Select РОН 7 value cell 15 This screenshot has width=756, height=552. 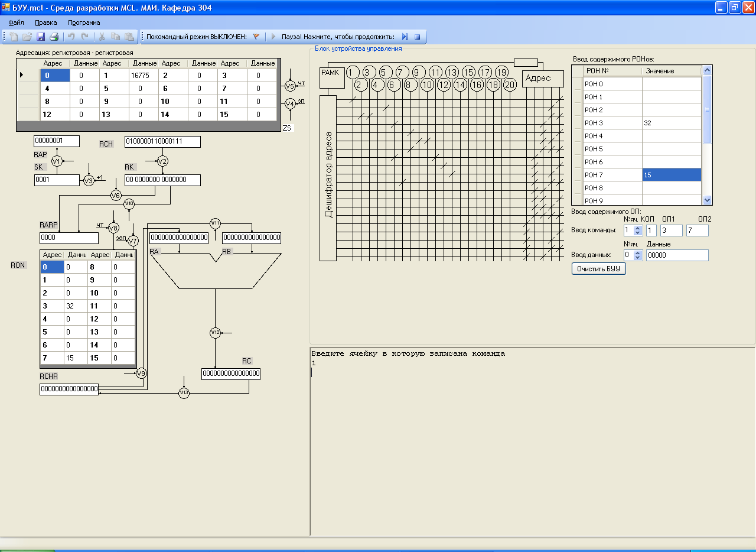[x=672, y=175]
